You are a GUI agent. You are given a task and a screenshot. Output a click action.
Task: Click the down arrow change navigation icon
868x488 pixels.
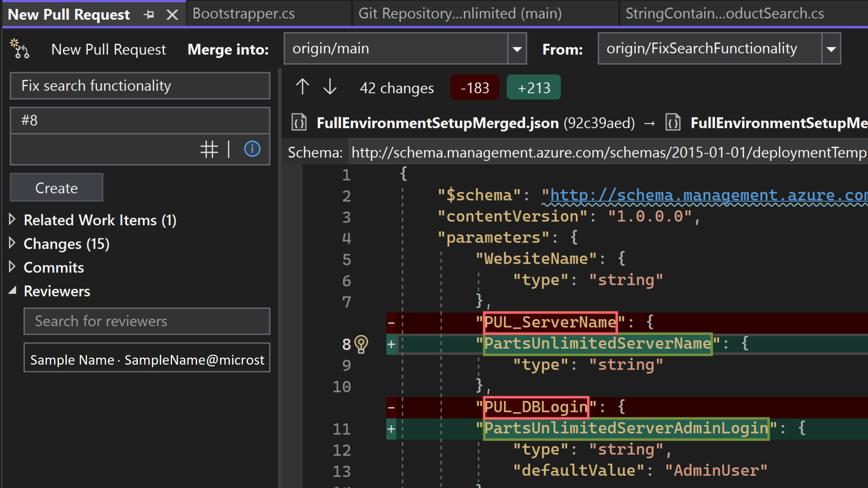(329, 87)
